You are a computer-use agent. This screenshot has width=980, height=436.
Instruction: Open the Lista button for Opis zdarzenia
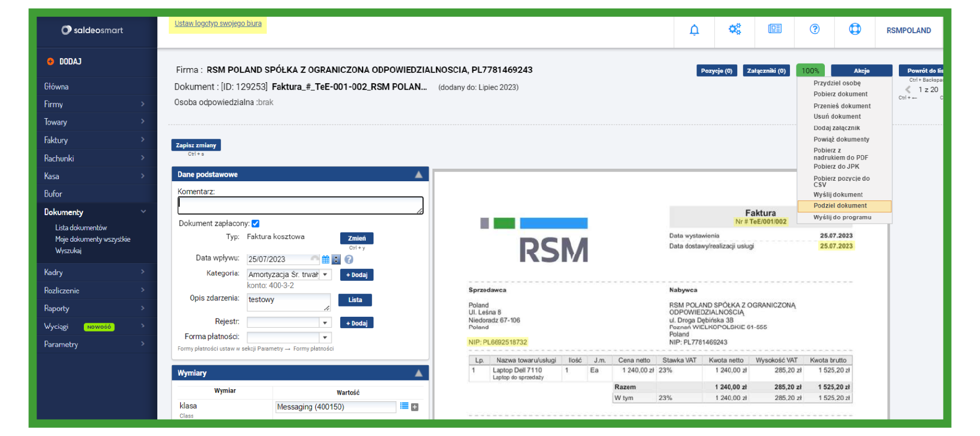[x=356, y=300]
